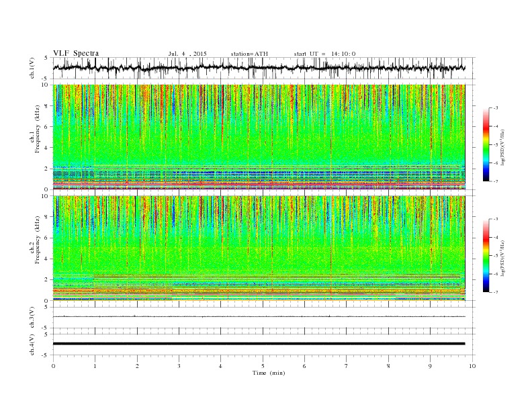Click the "-3" tick on ch.1 colorbar
Screen dimensions: 532x411
tap(495, 108)
